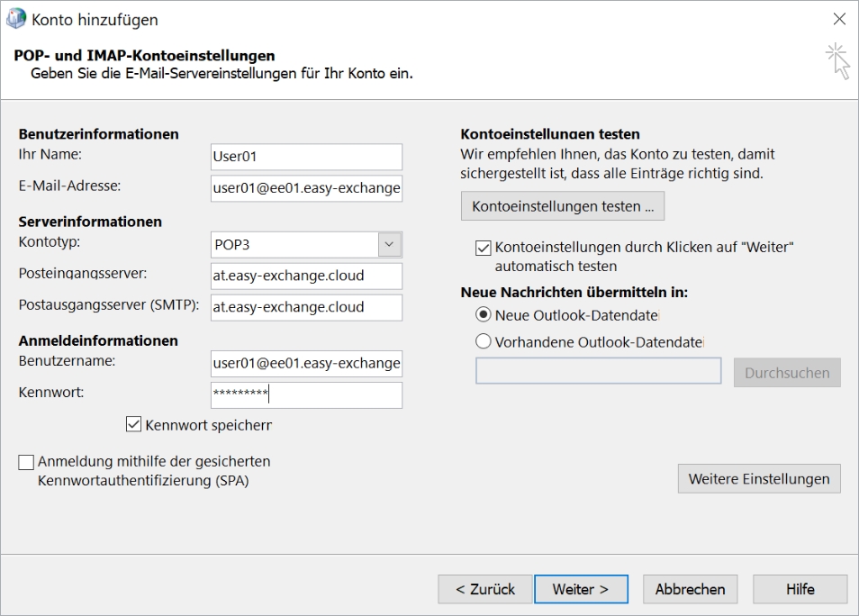Click the Posteingangsserver text field
The height and width of the screenshot is (616, 859).
pyautogui.click(x=306, y=276)
